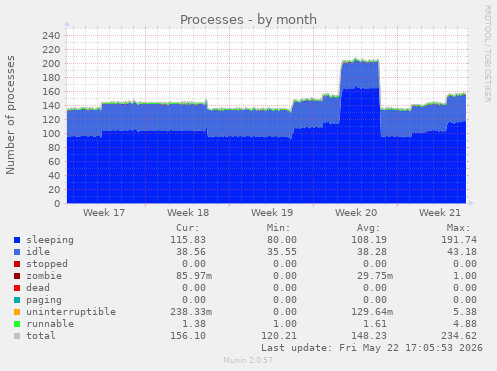This screenshot has height=371, width=497.
Task: Click the paging legend color swatch
Action: point(17,300)
